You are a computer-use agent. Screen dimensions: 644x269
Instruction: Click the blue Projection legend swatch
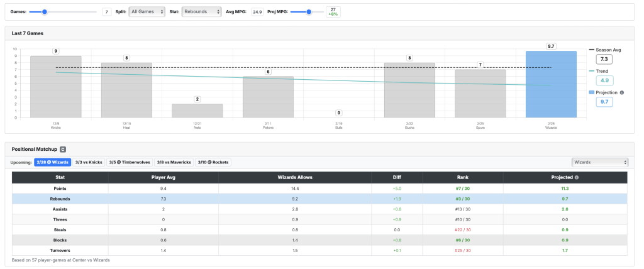tap(591, 92)
